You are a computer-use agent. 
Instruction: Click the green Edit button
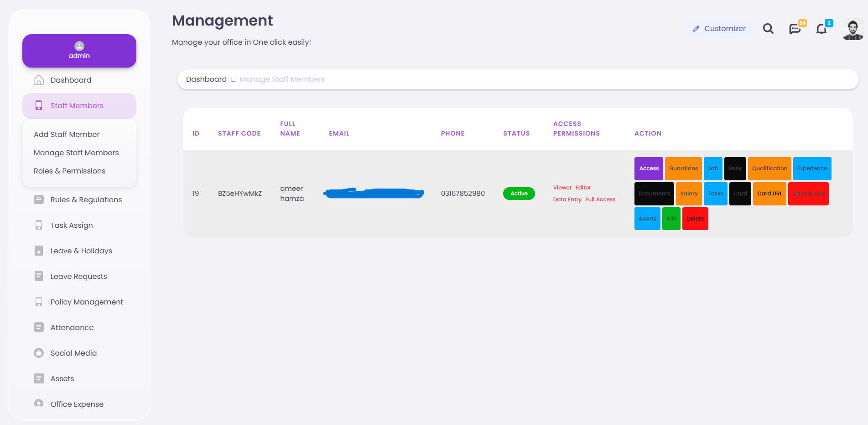coord(671,219)
